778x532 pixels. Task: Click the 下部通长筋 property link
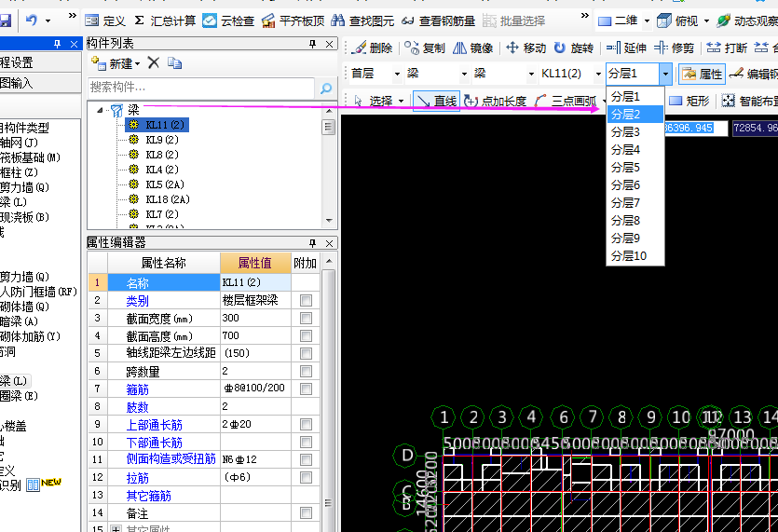tap(155, 443)
